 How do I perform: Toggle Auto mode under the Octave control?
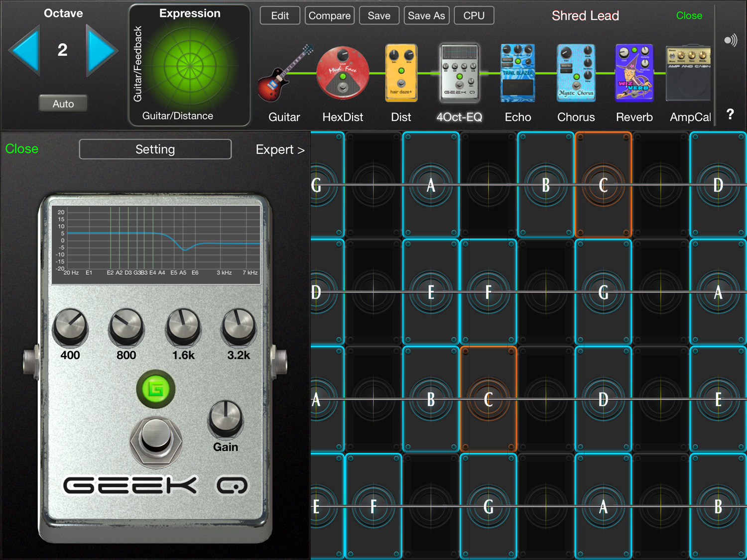pos(63,103)
